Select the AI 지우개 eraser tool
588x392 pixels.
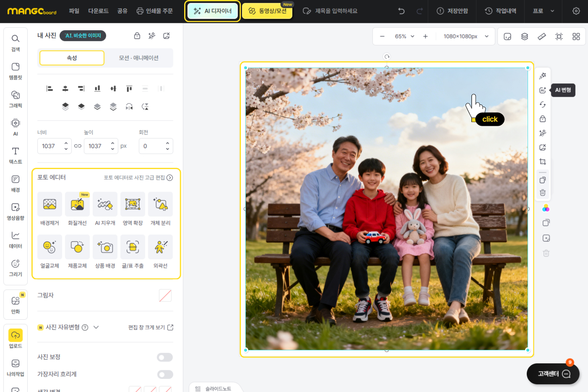pyautogui.click(x=105, y=204)
